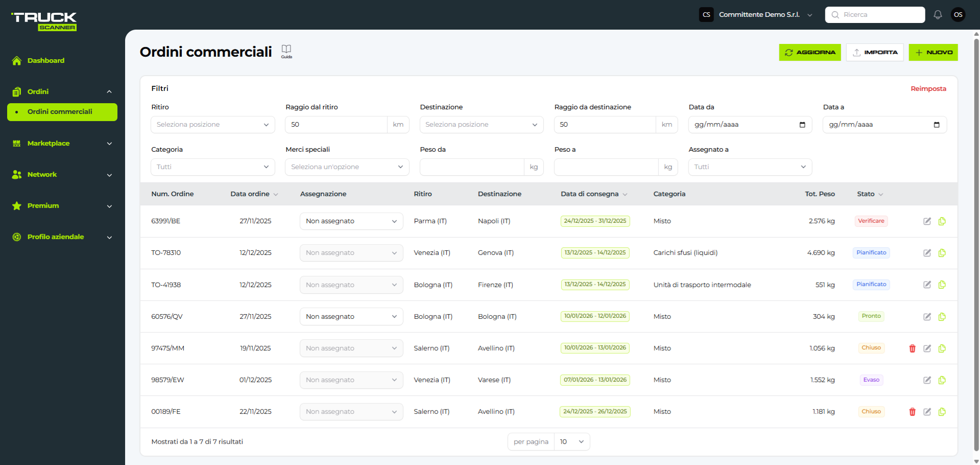This screenshot has width=980, height=465.
Task: Open Dashboard from the sidebar
Action: coord(46,61)
